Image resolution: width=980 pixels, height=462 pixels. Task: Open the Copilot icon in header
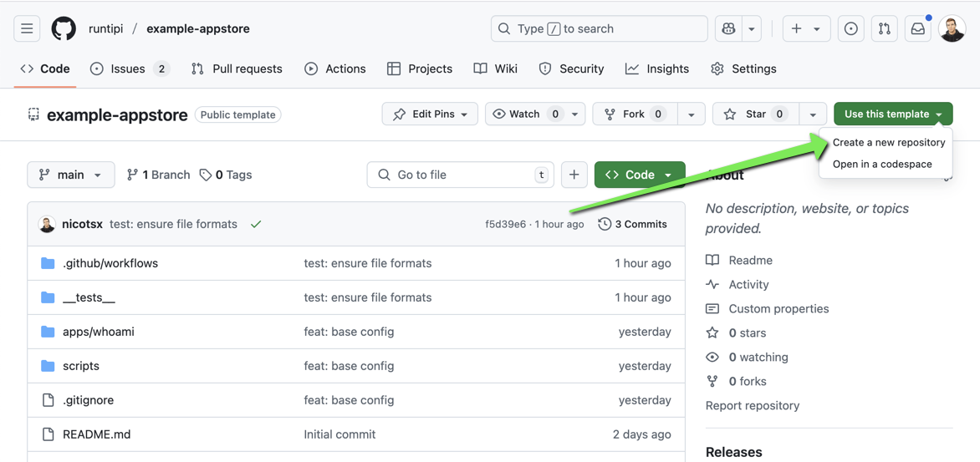728,28
